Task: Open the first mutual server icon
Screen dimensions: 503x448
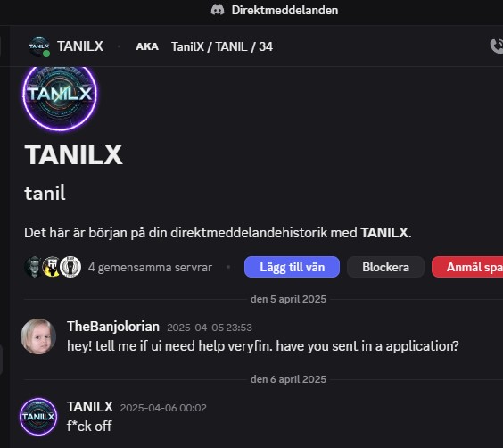Action: pyautogui.click(x=33, y=267)
